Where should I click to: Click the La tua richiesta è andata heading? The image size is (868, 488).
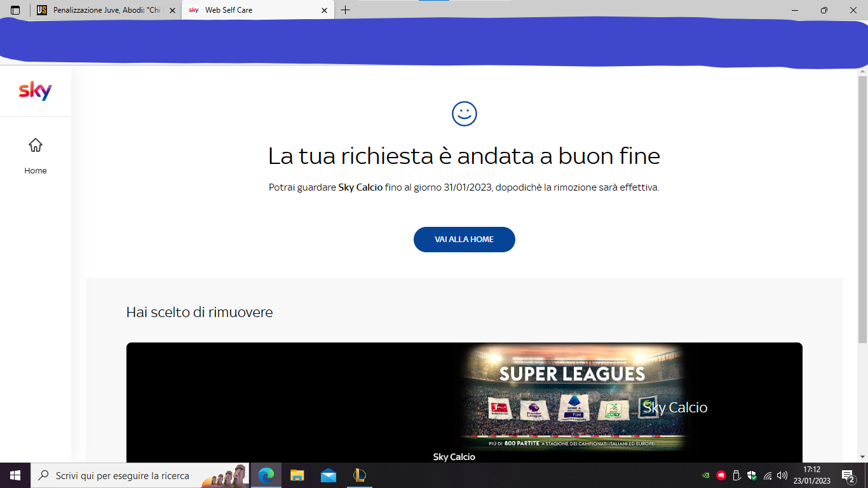465,156
